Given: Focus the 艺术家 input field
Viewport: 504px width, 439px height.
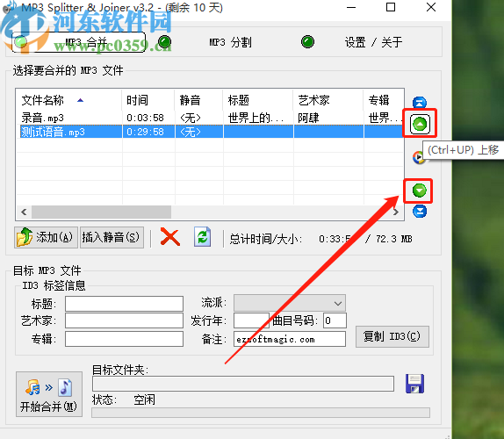Looking at the screenshot, I should (x=124, y=320).
